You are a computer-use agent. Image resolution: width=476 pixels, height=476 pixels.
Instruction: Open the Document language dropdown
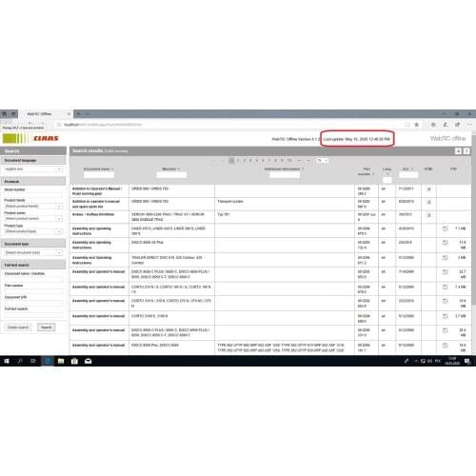[x=33, y=169]
